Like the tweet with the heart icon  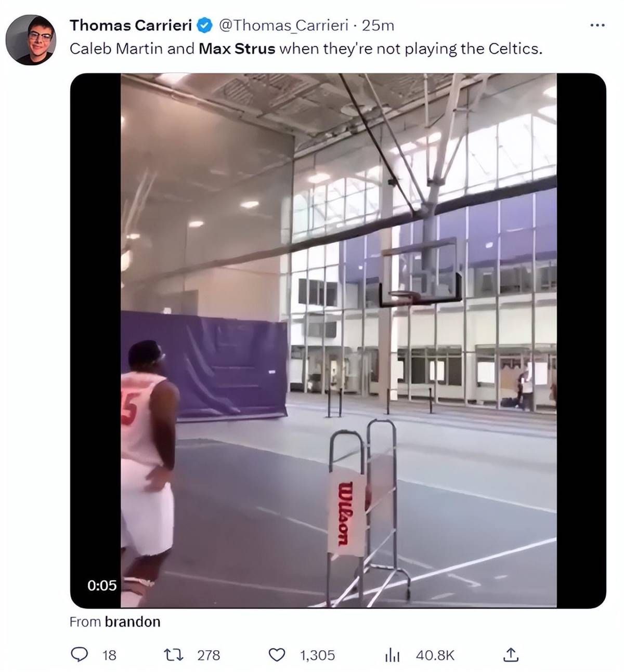coord(277,655)
